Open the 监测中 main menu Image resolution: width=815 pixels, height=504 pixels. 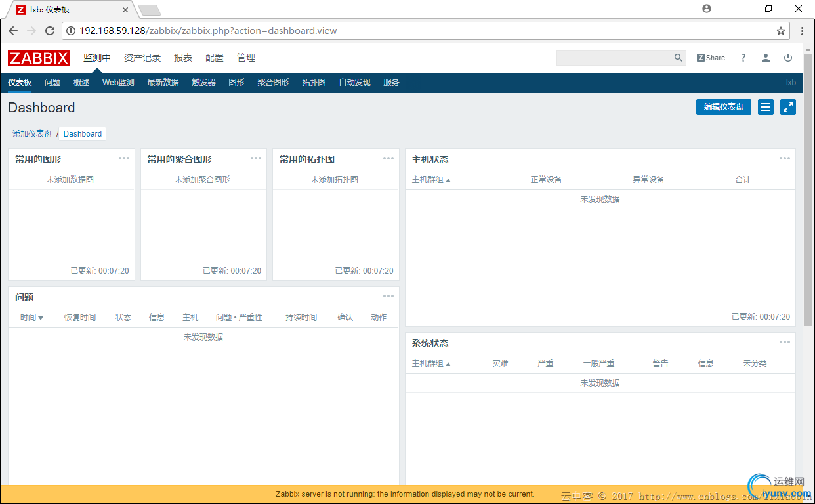tap(97, 58)
